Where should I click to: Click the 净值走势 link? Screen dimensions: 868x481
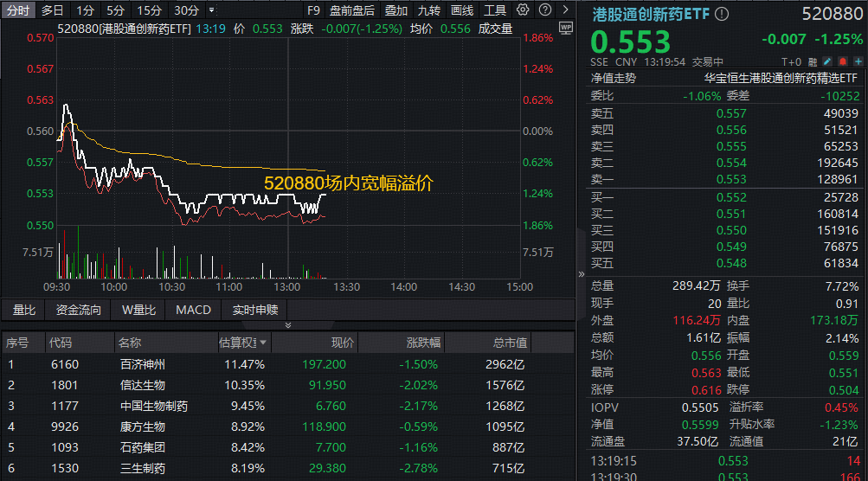613,78
